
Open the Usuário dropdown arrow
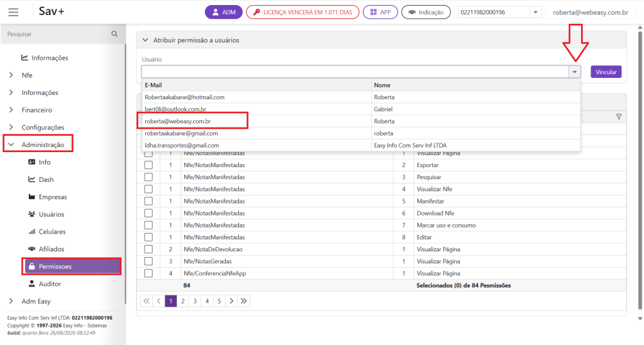coord(575,72)
